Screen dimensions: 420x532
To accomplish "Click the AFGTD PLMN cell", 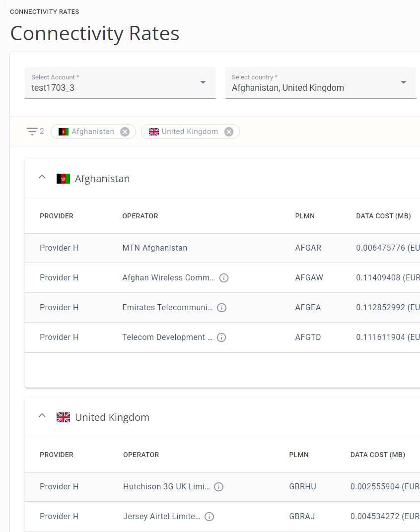I will point(308,337).
